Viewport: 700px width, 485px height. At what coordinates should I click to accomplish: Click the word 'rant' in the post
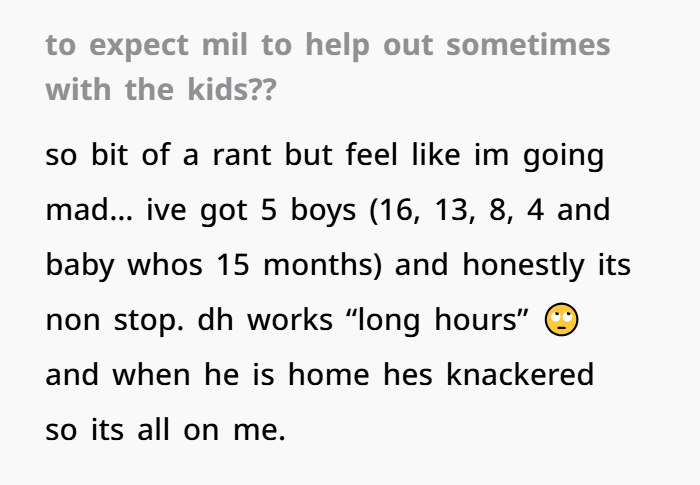[242, 155]
